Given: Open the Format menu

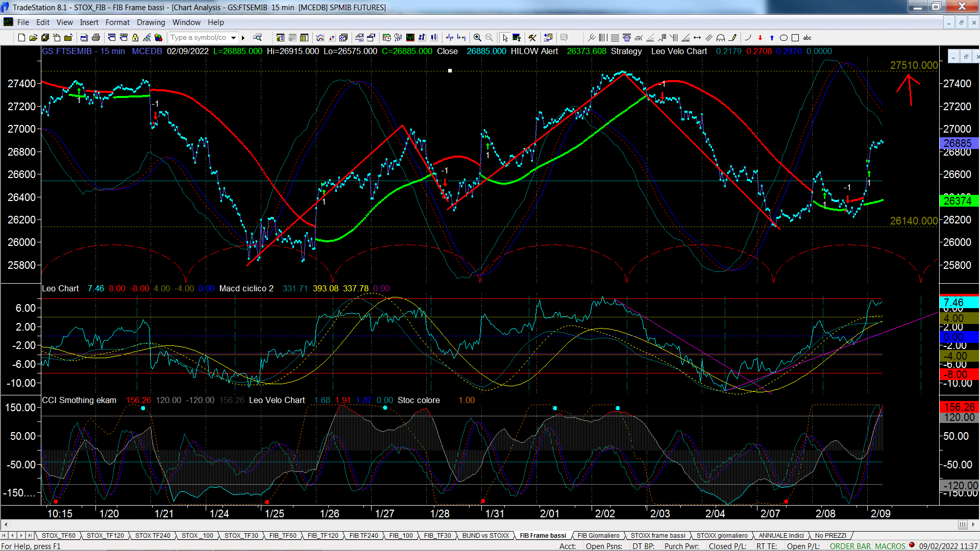Looking at the screenshot, I should tap(117, 22).
